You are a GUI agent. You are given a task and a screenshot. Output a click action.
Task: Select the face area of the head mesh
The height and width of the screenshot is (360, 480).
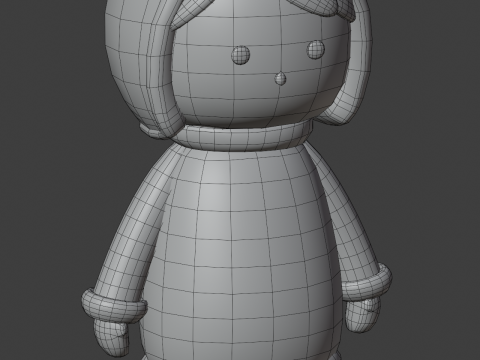[x=260, y=67]
